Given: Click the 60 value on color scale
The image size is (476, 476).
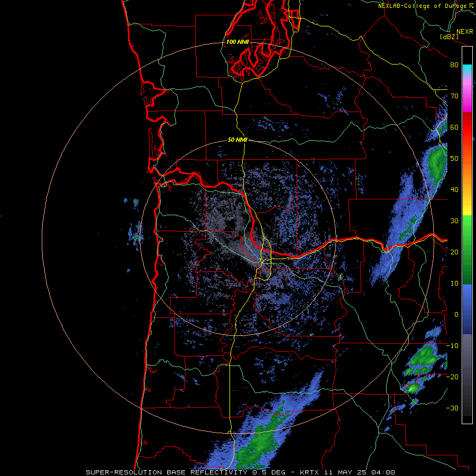Looking at the screenshot, I should (x=454, y=127).
